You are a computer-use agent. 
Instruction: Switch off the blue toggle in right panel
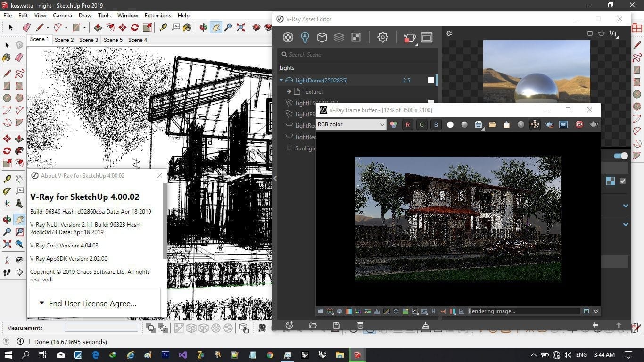click(621, 156)
